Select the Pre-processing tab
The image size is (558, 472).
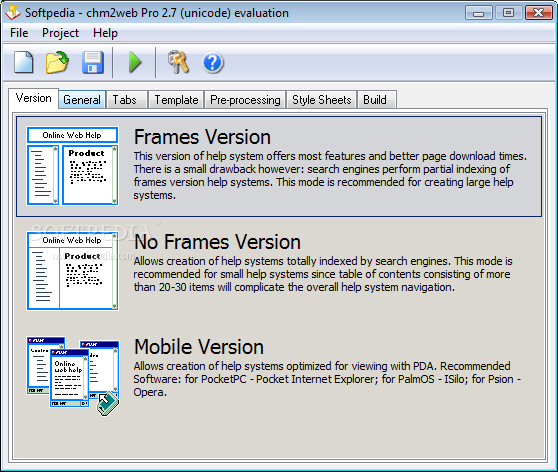[245, 99]
